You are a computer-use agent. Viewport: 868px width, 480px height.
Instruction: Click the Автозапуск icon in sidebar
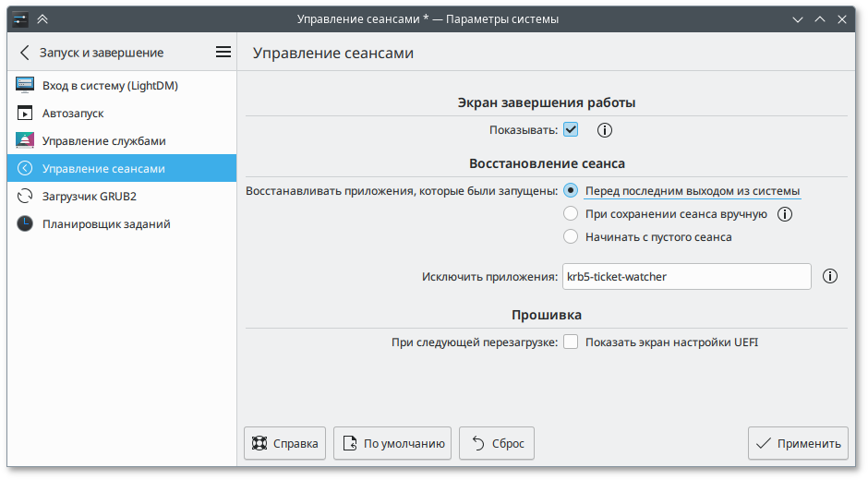25,113
